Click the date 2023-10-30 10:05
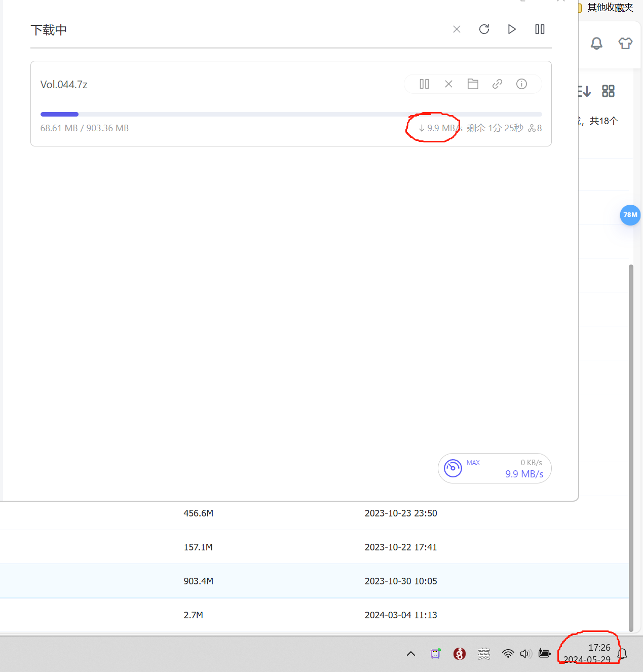643x672 pixels. point(401,581)
